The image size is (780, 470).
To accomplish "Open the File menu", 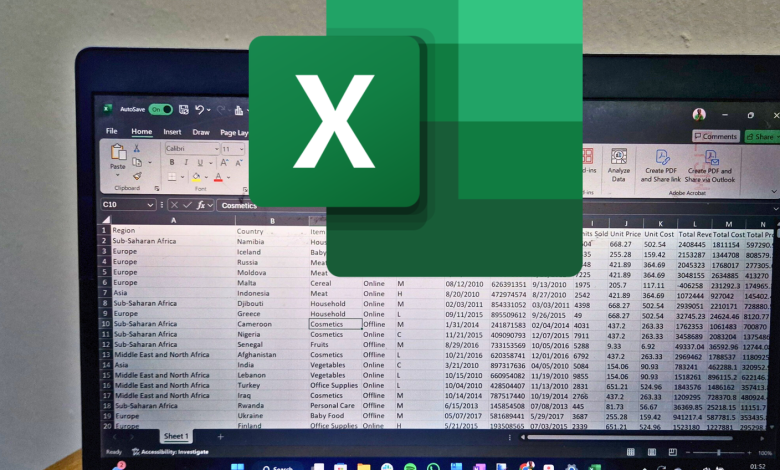I will [x=111, y=131].
